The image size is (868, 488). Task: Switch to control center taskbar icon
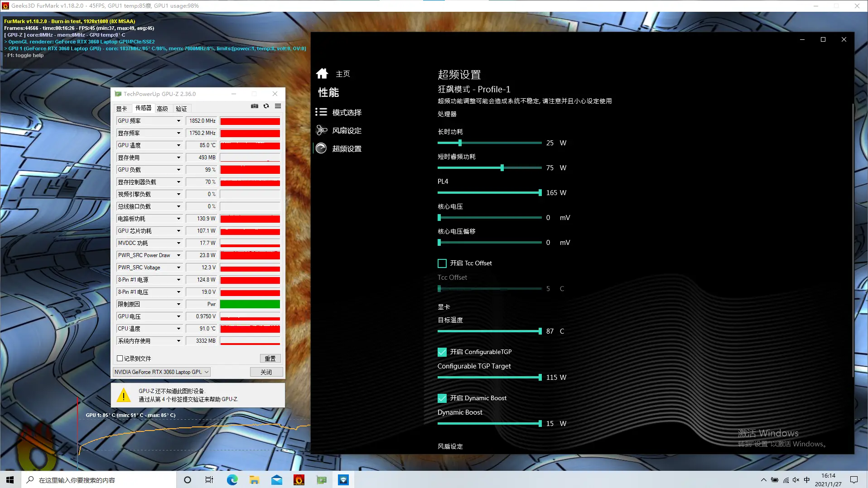pyautogui.click(x=343, y=480)
